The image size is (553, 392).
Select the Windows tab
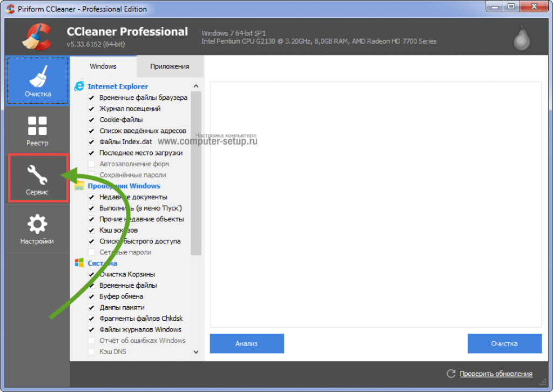click(x=103, y=66)
